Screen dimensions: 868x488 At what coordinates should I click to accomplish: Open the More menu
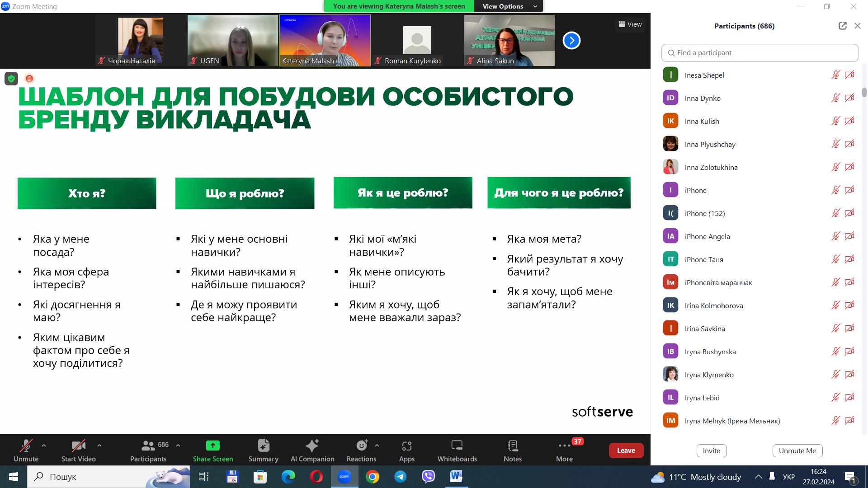[564, 450]
